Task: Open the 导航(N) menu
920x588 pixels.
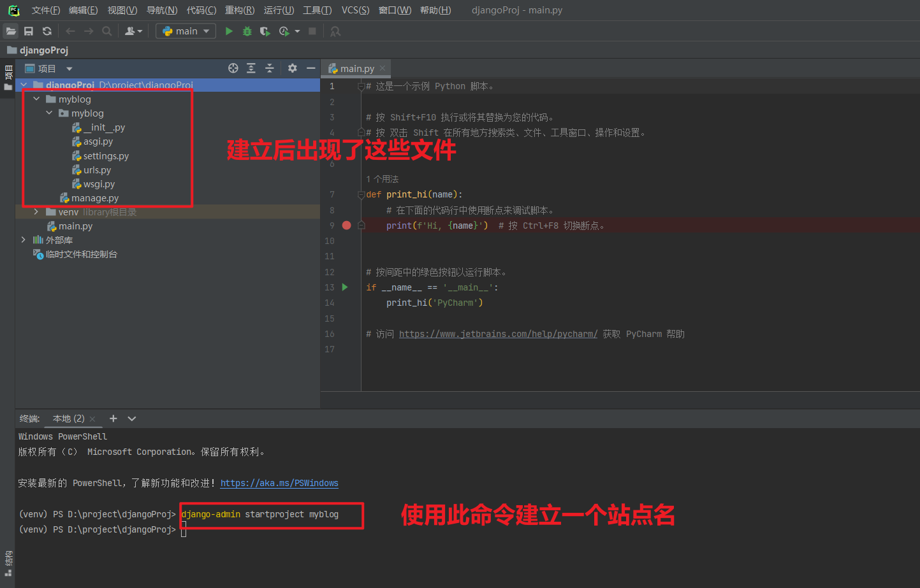Action: (x=162, y=10)
